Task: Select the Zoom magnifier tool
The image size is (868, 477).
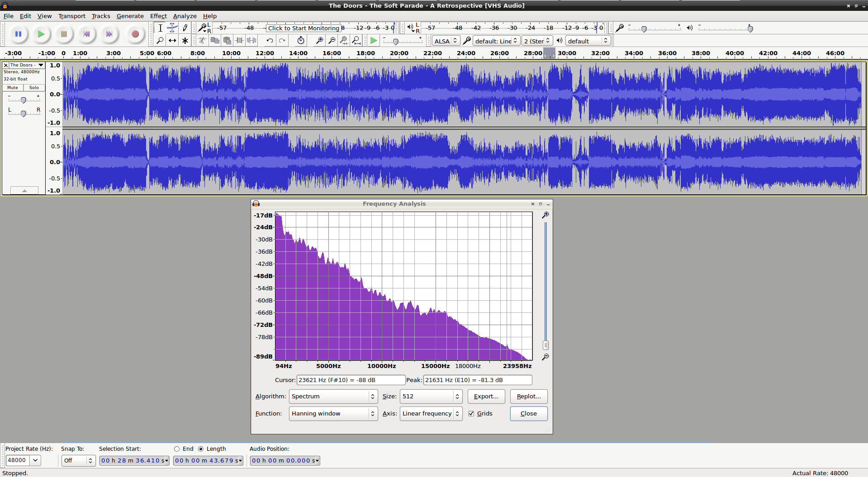Action: click(160, 40)
